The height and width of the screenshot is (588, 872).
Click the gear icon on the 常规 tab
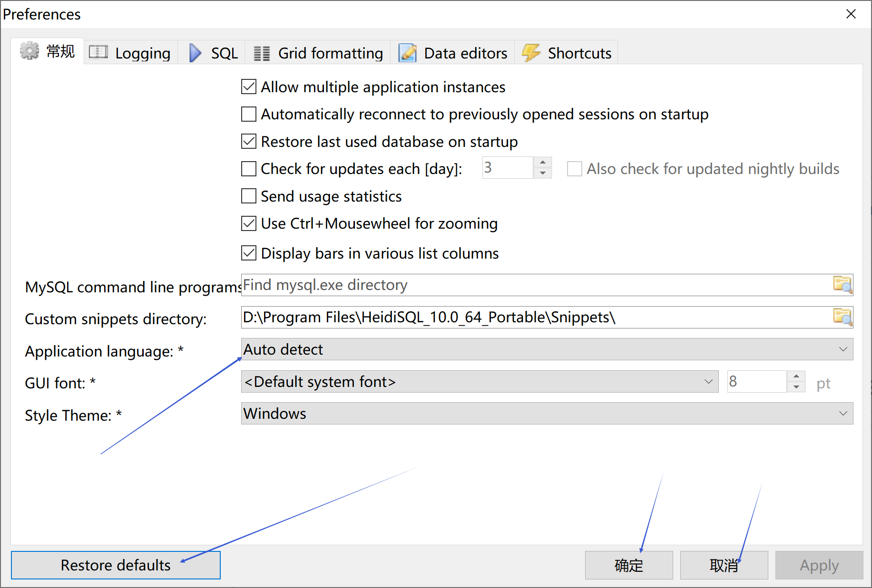point(29,51)
